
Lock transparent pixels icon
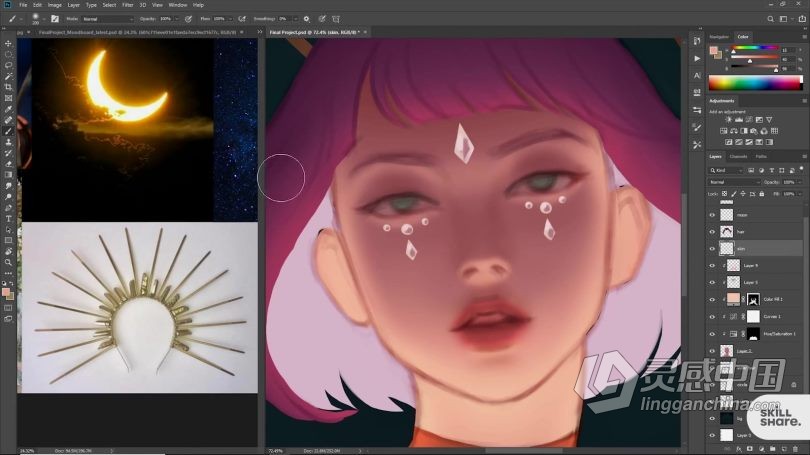[x=724, y=194]
